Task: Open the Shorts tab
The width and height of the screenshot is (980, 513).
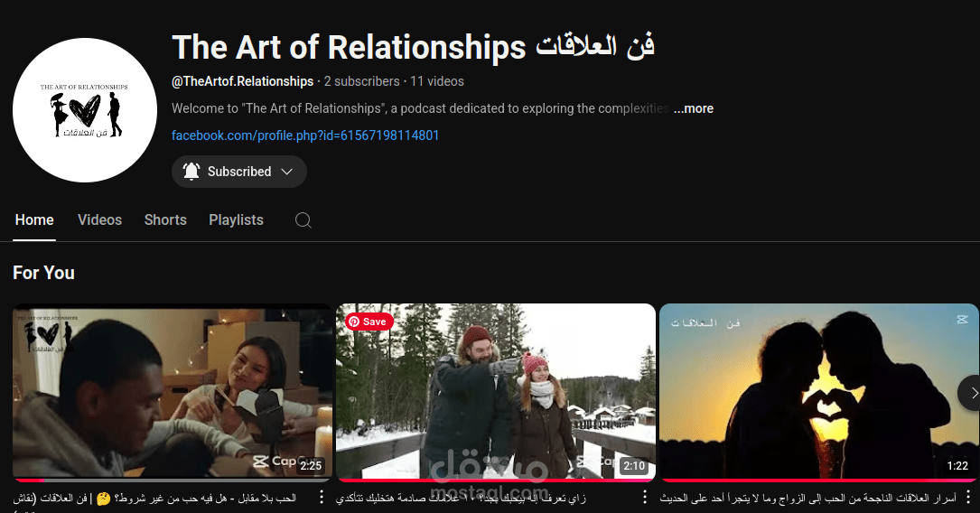Action: [165, 220]
